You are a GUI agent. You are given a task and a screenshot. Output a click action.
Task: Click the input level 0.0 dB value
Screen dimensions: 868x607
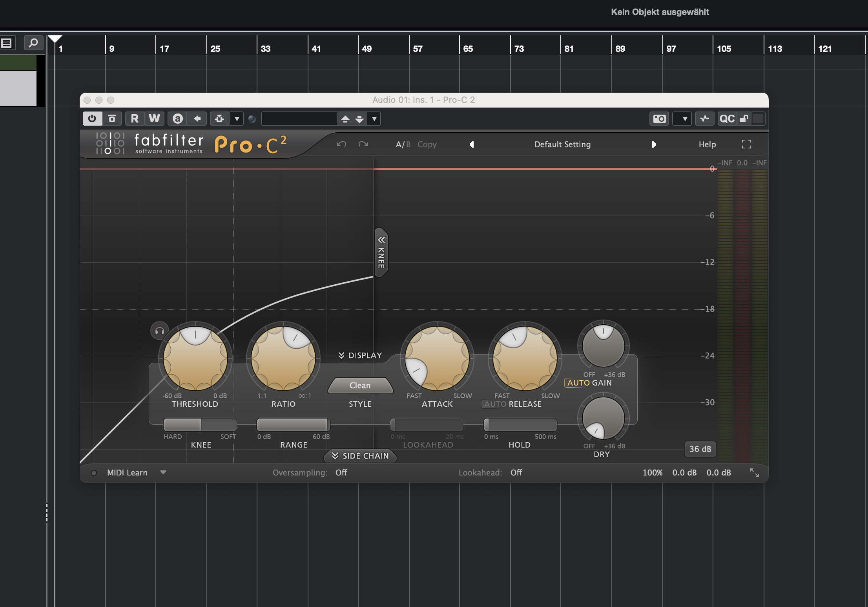pyautogui.click(x=684, y=473)
